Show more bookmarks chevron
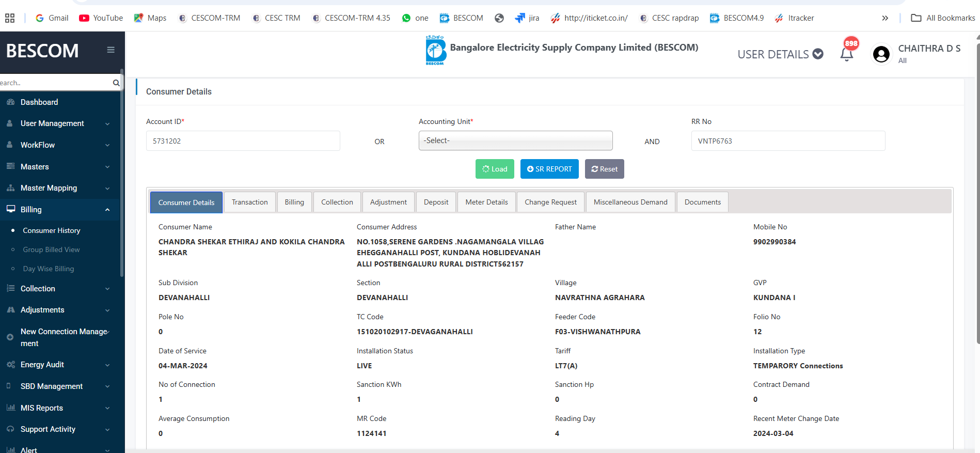Image resolution: width=980 pixels, height=453 pixels. 885,18
